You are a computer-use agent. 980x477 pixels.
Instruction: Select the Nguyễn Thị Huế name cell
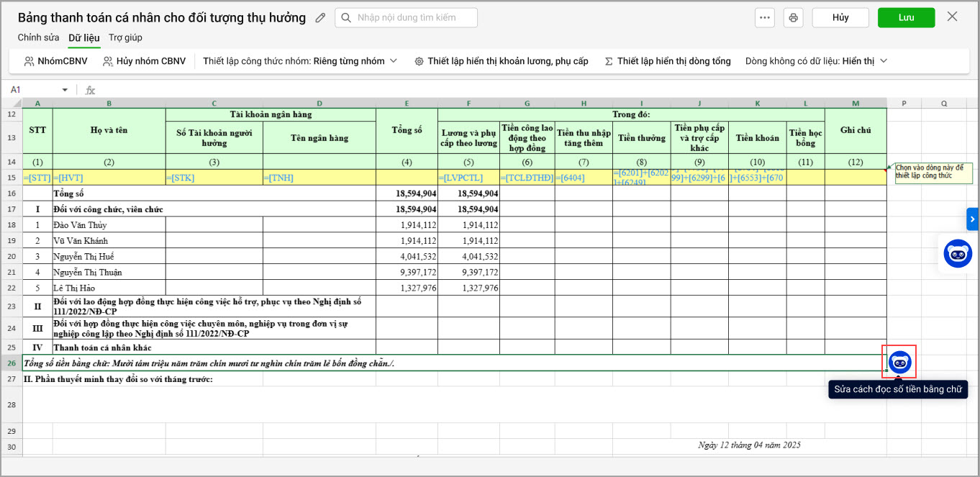pos(109,257)
